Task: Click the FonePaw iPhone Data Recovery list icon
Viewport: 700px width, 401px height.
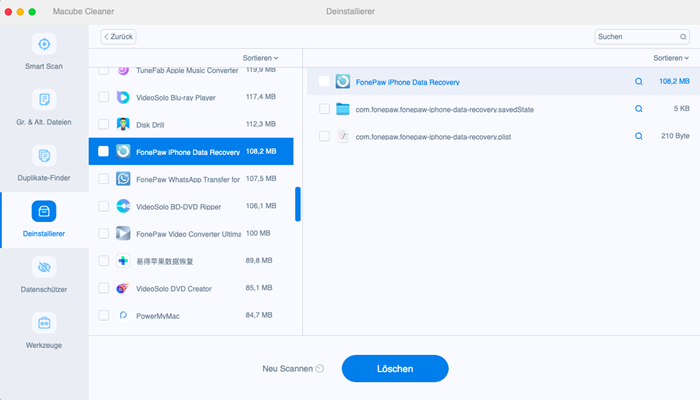Action: pyautogui.click(x=123, y=152)
